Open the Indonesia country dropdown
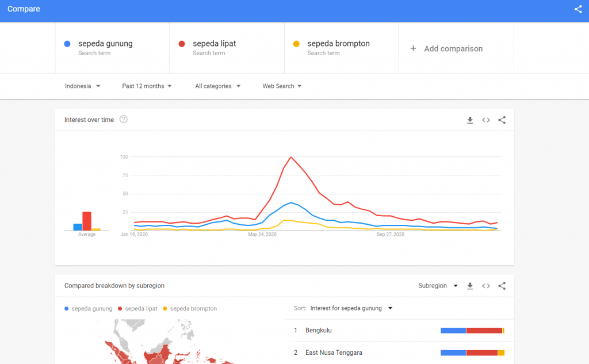Screen dimensions: 589x364 coord(82,86)
